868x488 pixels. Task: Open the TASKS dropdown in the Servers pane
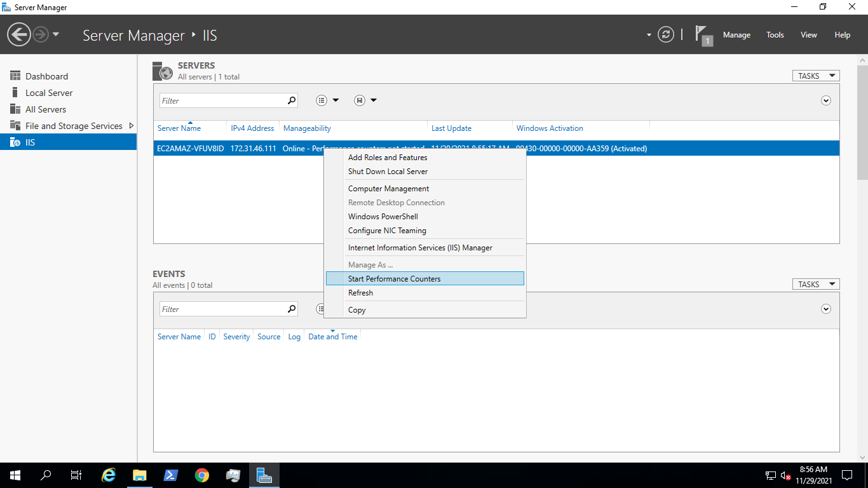pyautogui.click(x=815, y=75)
